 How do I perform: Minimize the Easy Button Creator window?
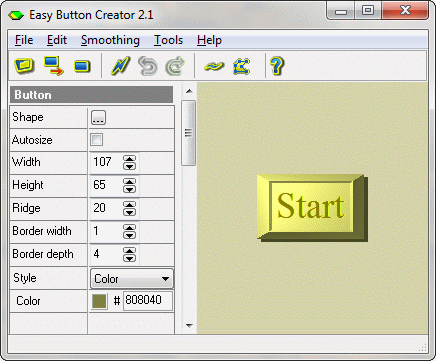tap(340, 11)
